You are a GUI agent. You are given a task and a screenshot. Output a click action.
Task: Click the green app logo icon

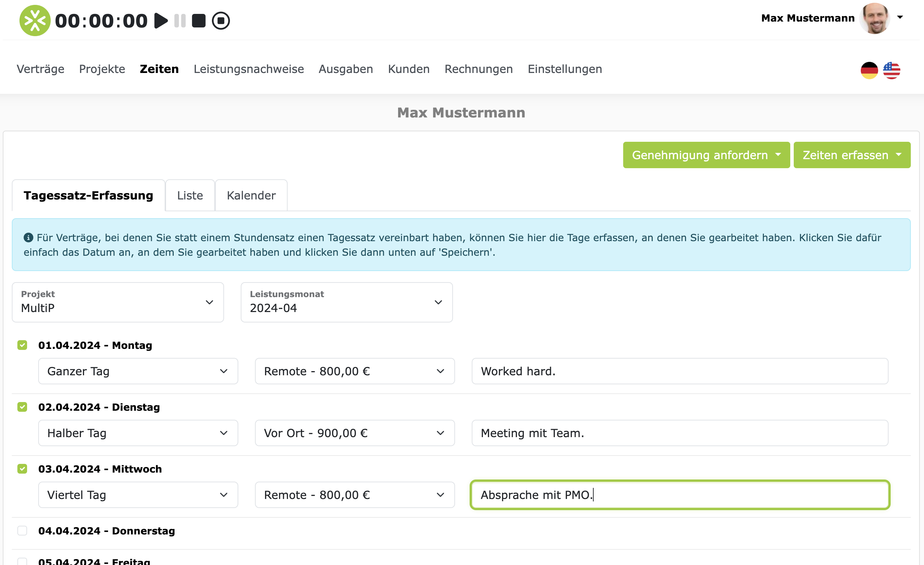(x=35, y=21)
